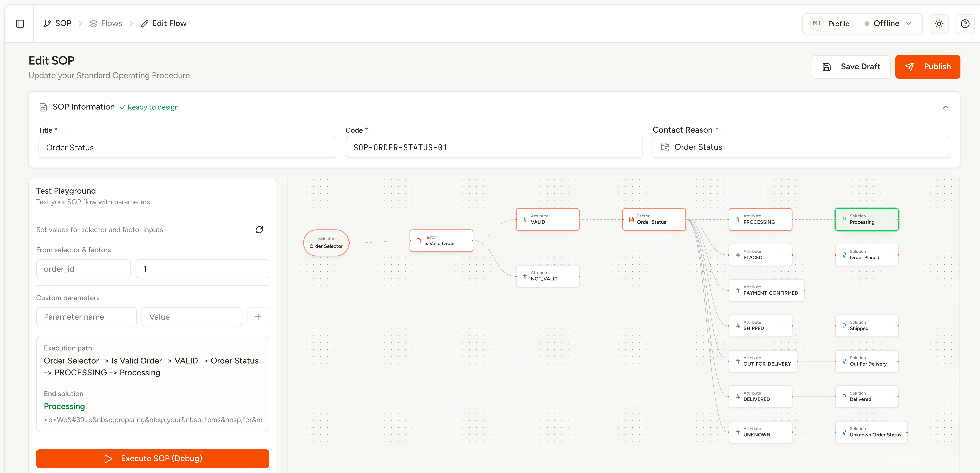The width and height of the screenshot is (980, 473).
Task: Click the Save Draft button
Action: 851,67
